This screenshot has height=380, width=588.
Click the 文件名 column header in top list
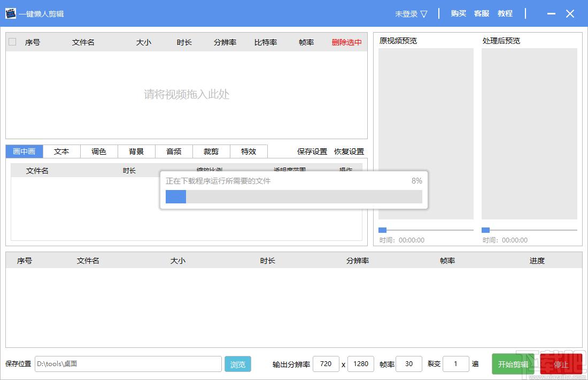(83, 42)
